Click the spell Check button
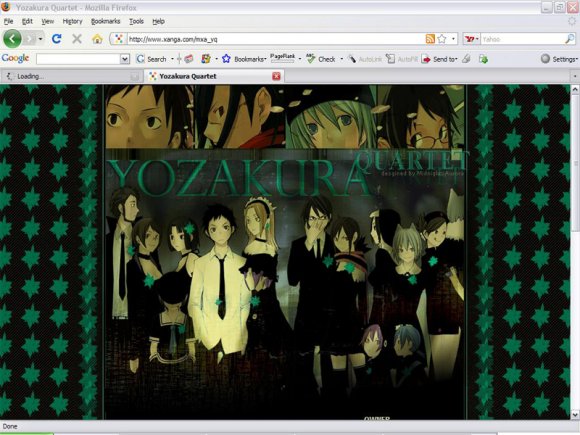 coord(321,59)
